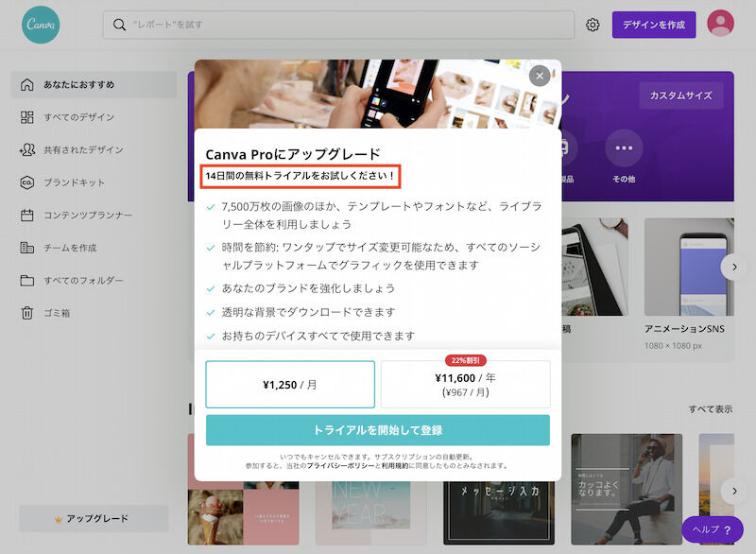Click the search magnifier icon
Image resolution: width=756 pixels, height=554 pixels.
119,25
